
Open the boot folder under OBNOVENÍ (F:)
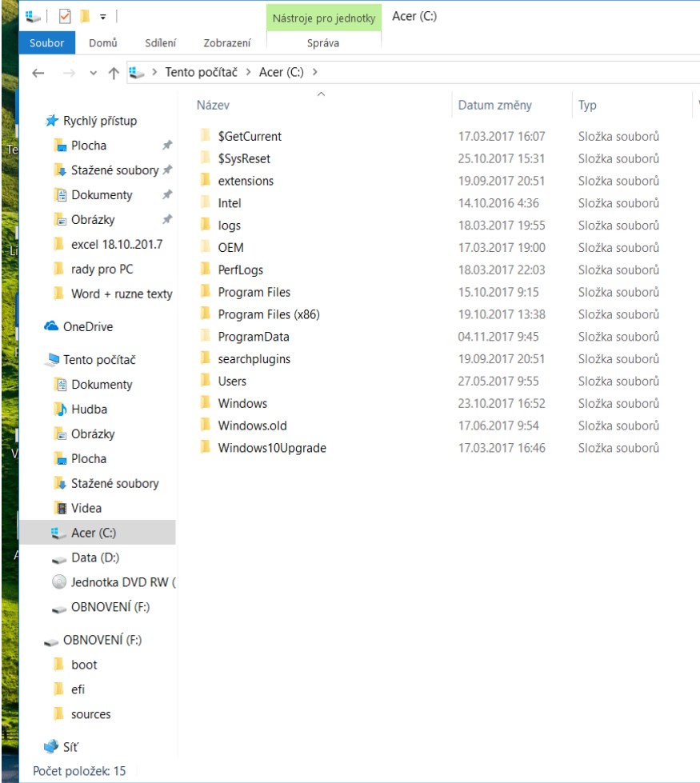pos(84,665)
